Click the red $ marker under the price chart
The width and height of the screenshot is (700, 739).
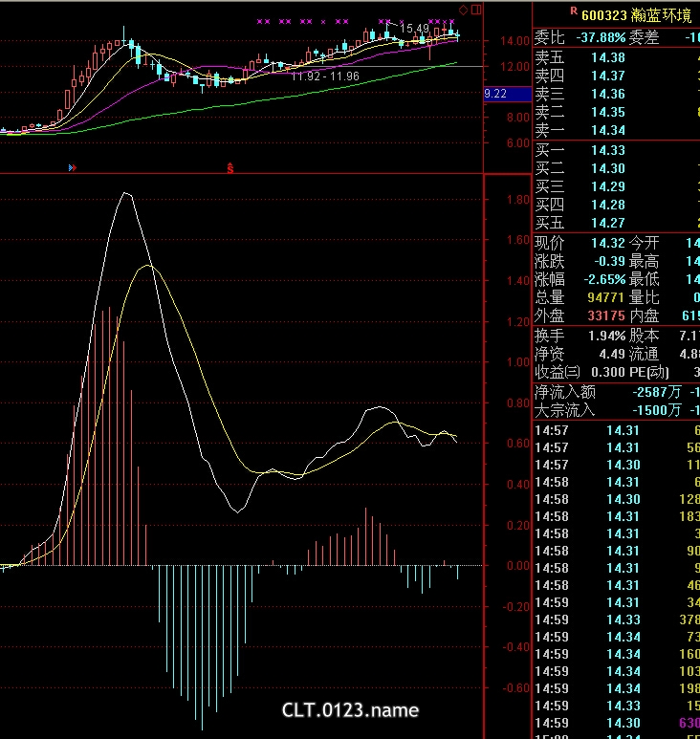coord(230,167)
